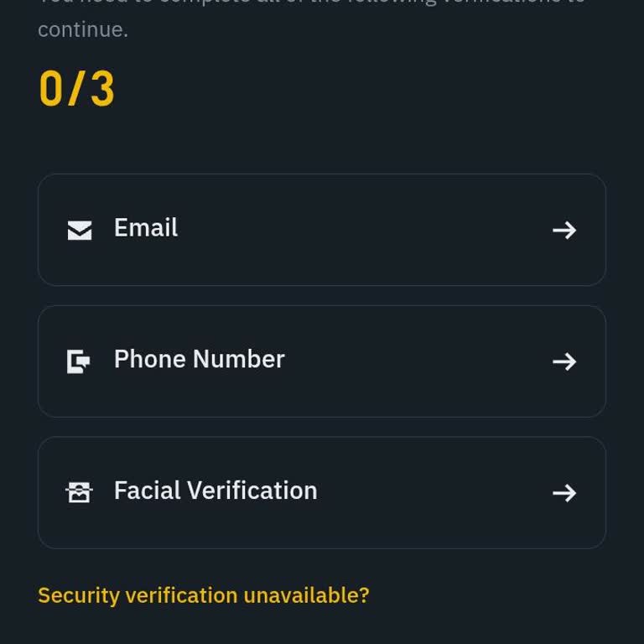Click the word "unavailable?" in the yellow link

[x=306, y=595]
